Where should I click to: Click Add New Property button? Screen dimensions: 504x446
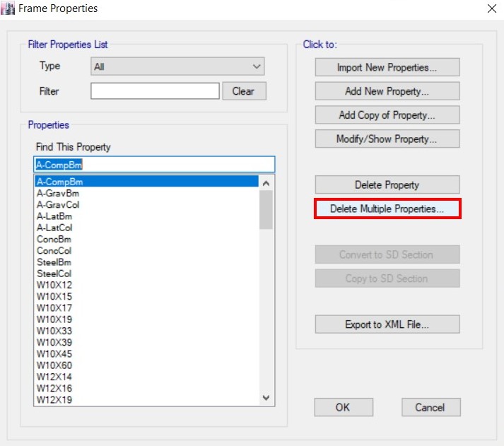387,91
